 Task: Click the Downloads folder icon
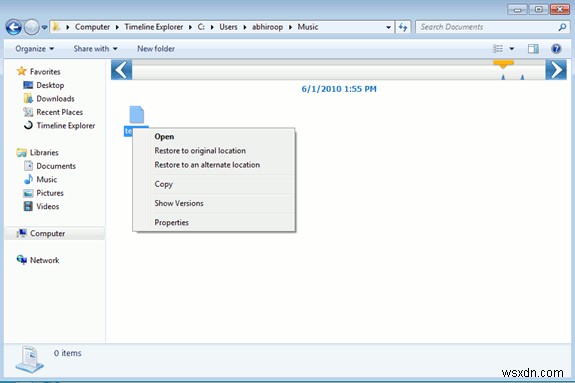coord(28,98)
